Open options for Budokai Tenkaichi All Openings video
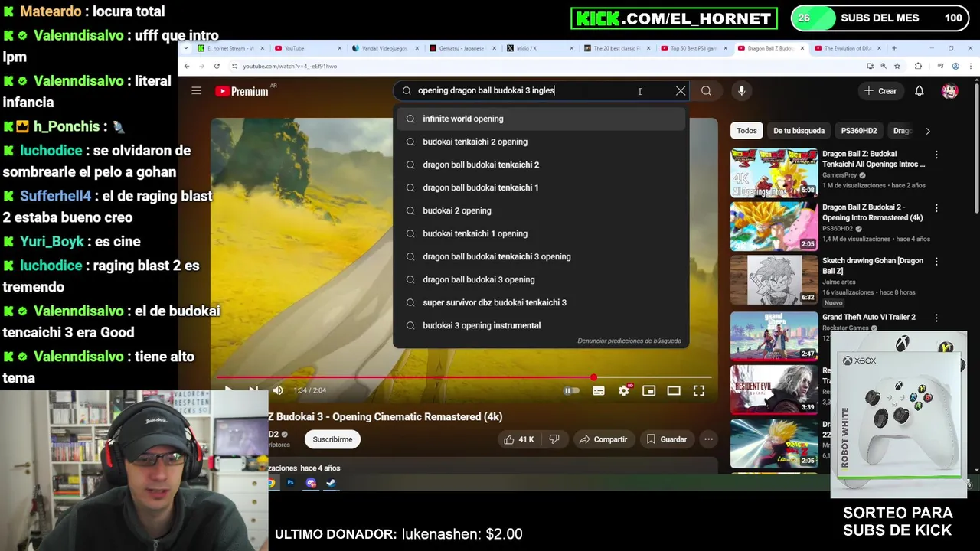The image size is (980, 551). pos(936,155)
